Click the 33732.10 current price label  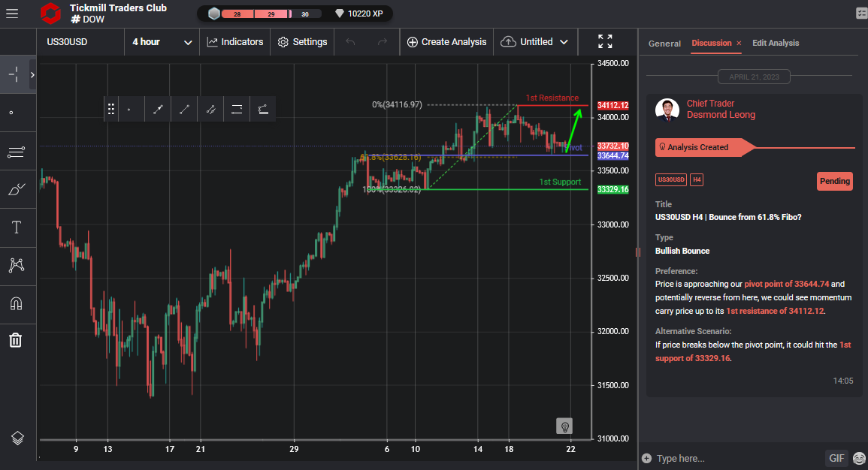point(612,146)
